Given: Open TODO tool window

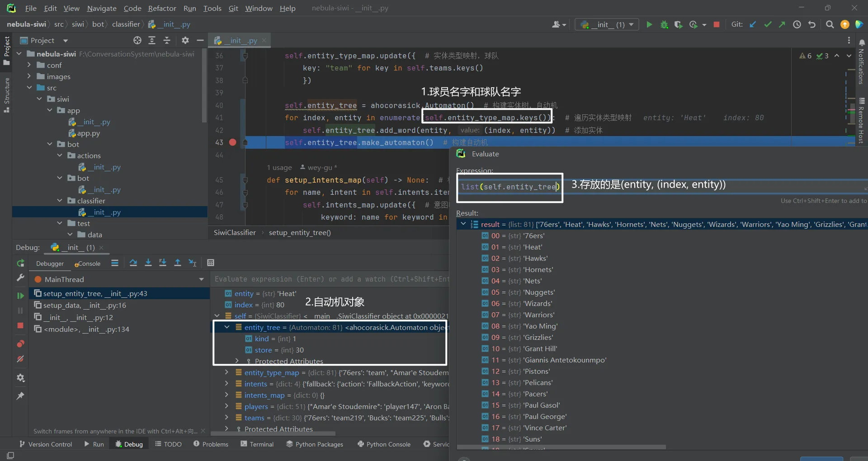Looking at the screenshot, I should coord(168,444).
